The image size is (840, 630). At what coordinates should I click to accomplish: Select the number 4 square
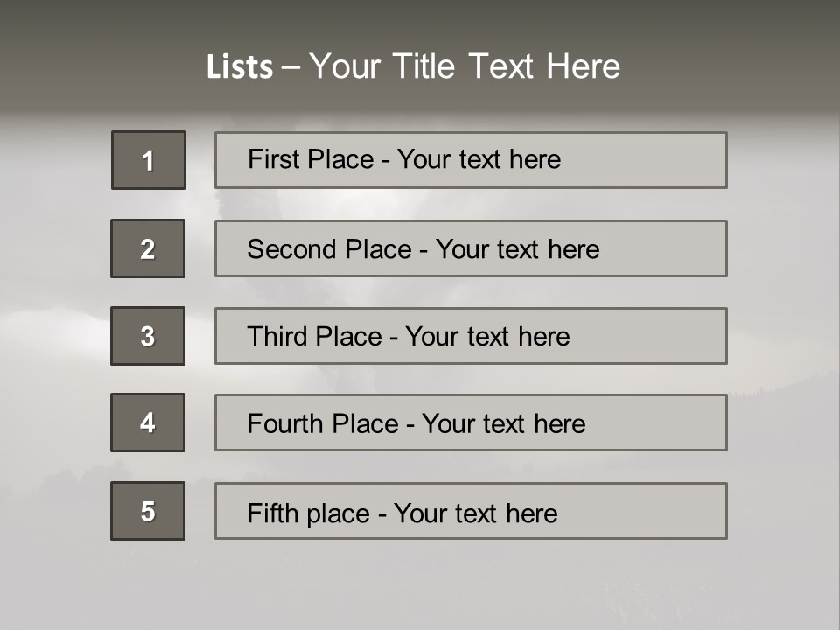click(x=148, y=423)
